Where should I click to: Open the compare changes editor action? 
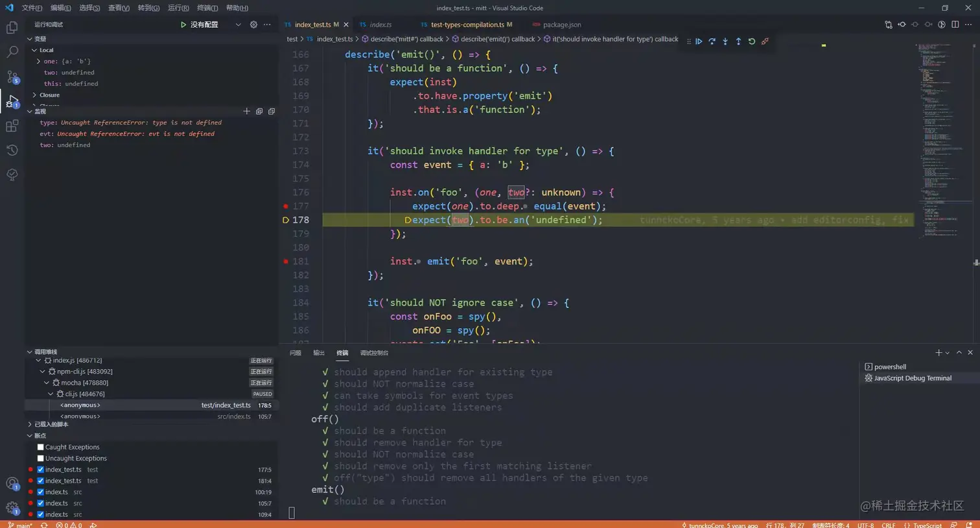[x=889, y=25]
